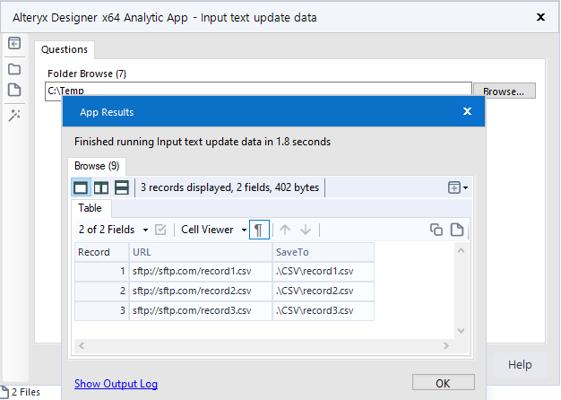The image size is (561, 400).
Task: Select record row number 3
Action: 102,311
